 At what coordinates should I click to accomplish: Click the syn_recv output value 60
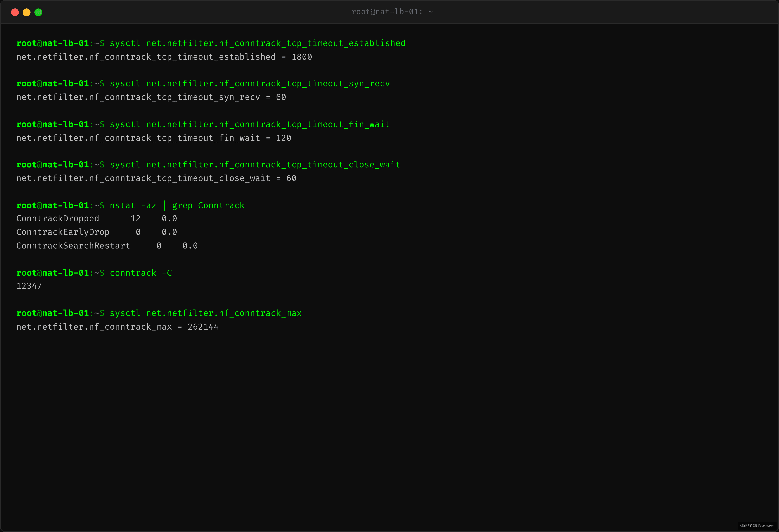coord(281,97)
